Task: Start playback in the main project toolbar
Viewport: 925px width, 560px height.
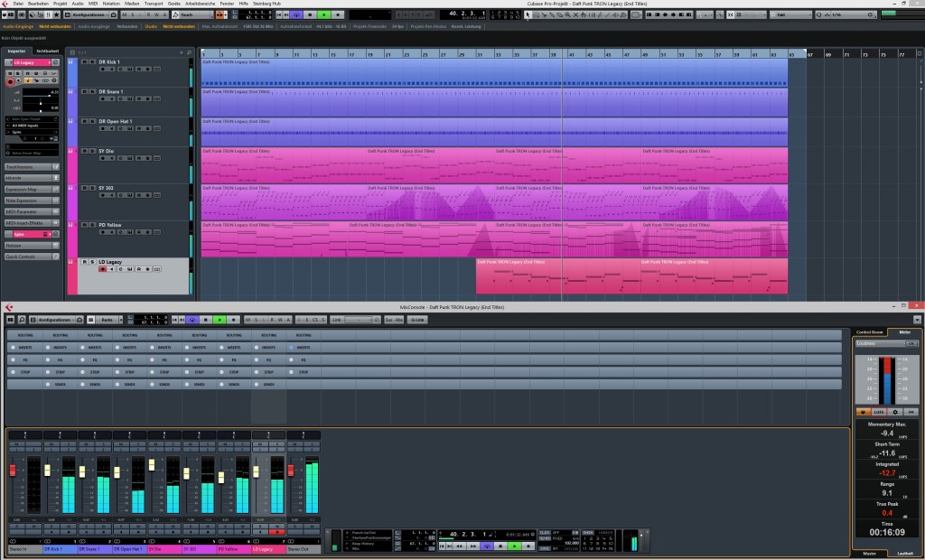Action: click(324, 14)
